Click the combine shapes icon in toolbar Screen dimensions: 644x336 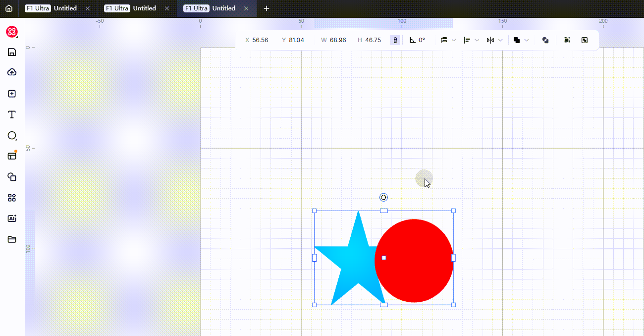click(545, 40)
